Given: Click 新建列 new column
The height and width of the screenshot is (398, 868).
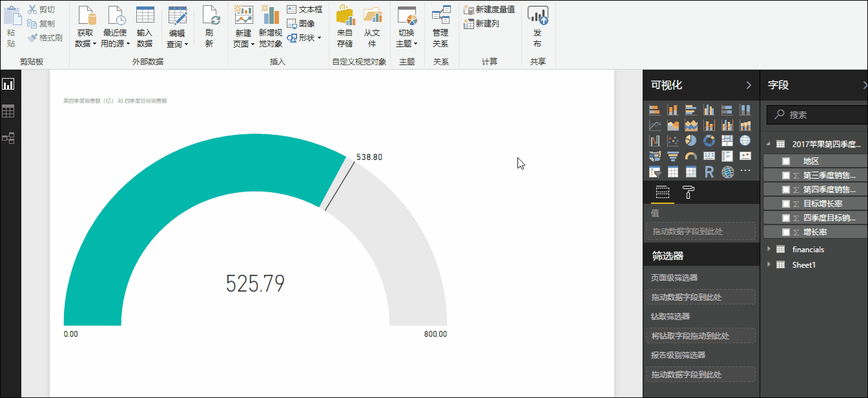Looking at the screenshot, I should (x=482, y=24).
